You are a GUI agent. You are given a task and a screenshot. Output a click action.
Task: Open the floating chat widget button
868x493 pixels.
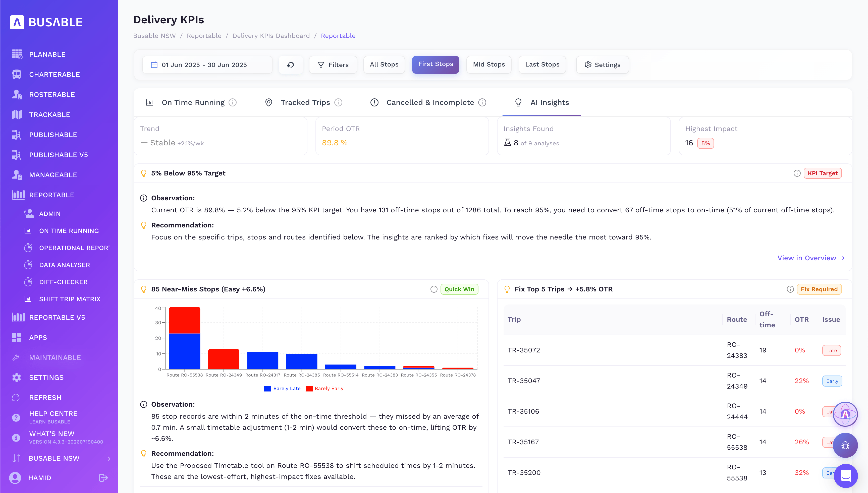[x=845, y=476]
